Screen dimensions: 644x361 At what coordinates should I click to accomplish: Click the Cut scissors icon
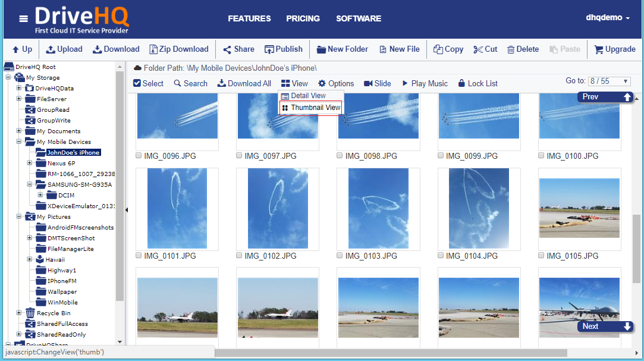point(478,49)
